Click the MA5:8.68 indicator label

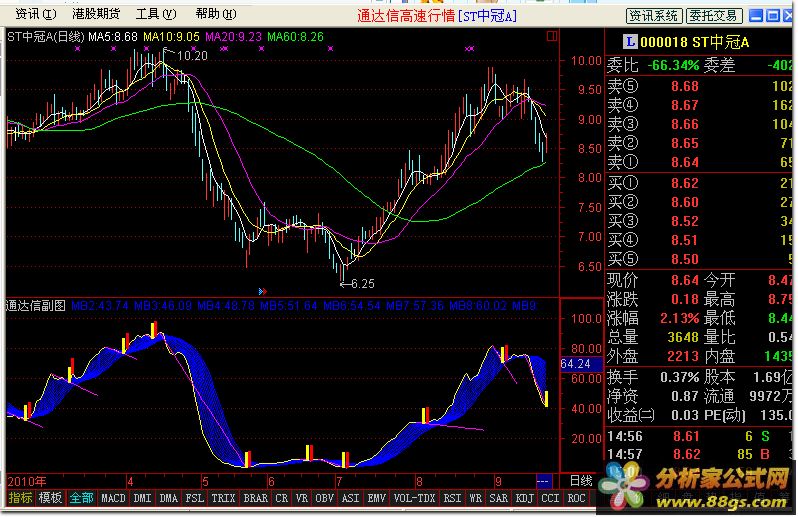[113, 37]
